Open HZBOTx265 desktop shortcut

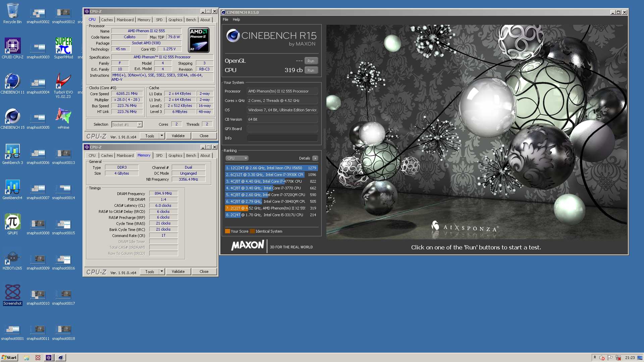[x=12, y=260]
